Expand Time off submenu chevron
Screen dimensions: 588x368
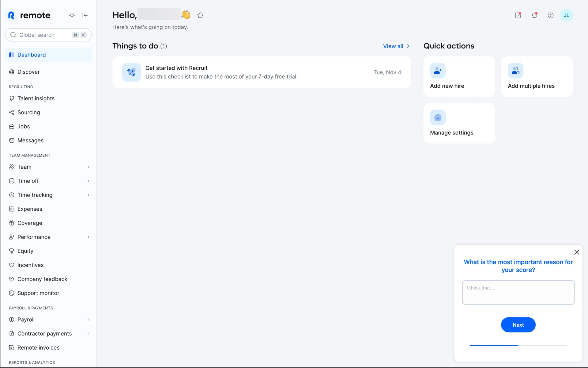[x=88, y=181]
